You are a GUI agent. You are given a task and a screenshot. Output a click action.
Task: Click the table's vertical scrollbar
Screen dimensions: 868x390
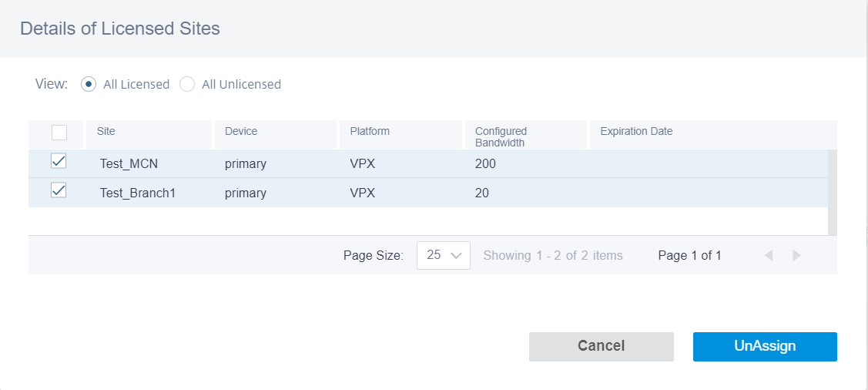833,192
